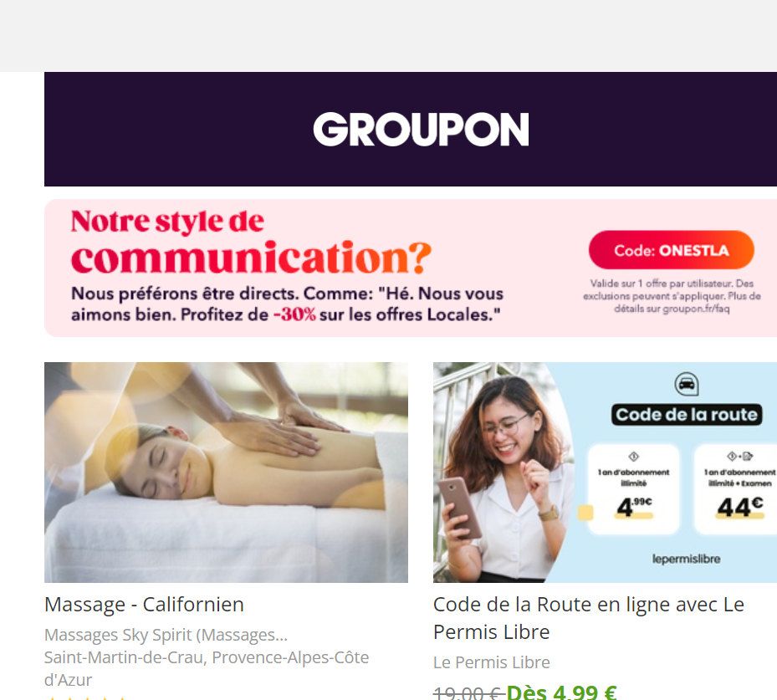Screen dimensions: 777x700
Task: Click the Code: ONESTLA button
Action: [672, 250]
